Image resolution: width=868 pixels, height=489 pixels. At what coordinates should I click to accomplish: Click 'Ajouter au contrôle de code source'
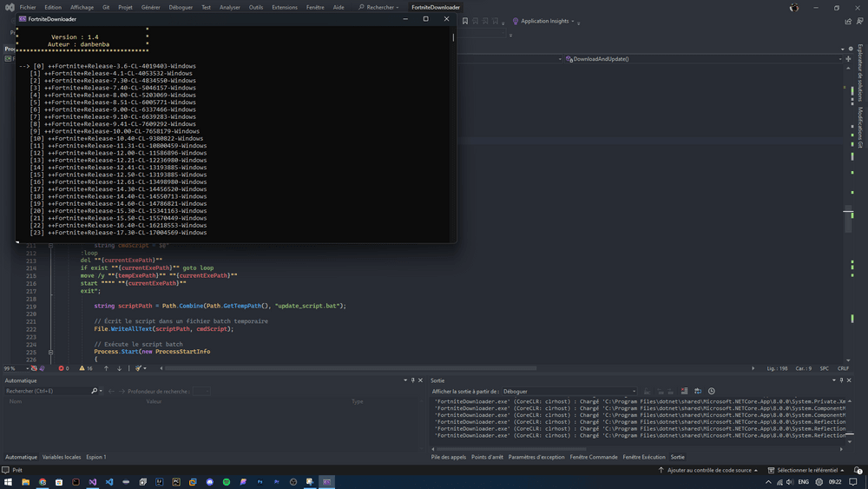[709, 470]
